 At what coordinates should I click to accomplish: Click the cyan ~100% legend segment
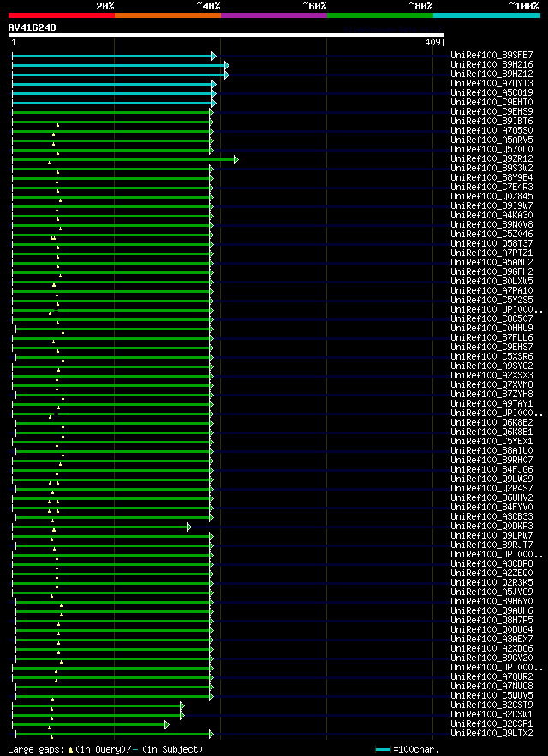tap(486, 15)
